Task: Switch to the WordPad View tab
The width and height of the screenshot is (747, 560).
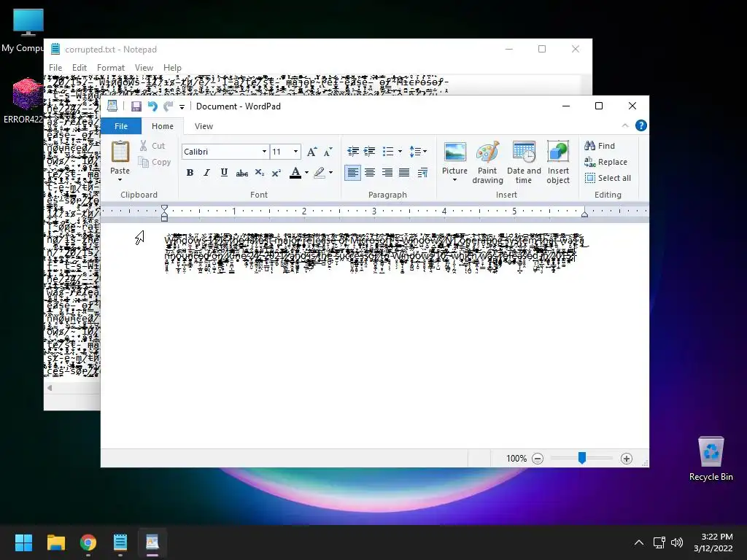Action: (204, 126)
